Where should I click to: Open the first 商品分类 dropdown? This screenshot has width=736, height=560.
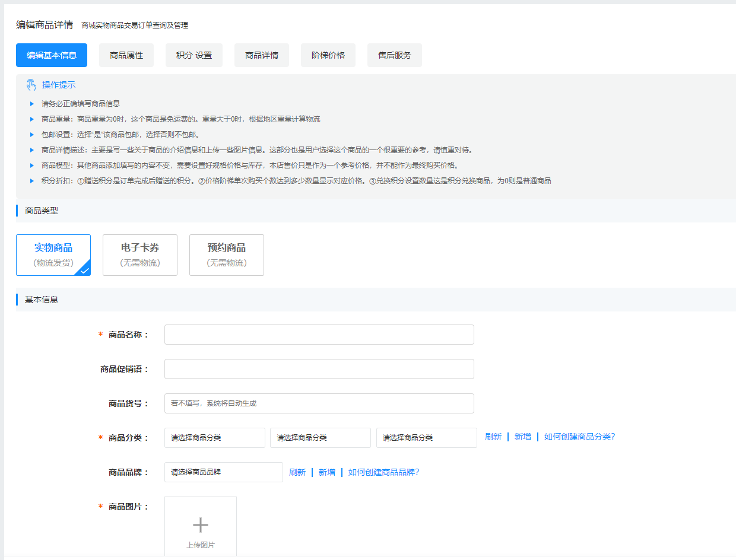tap(215, 438)
